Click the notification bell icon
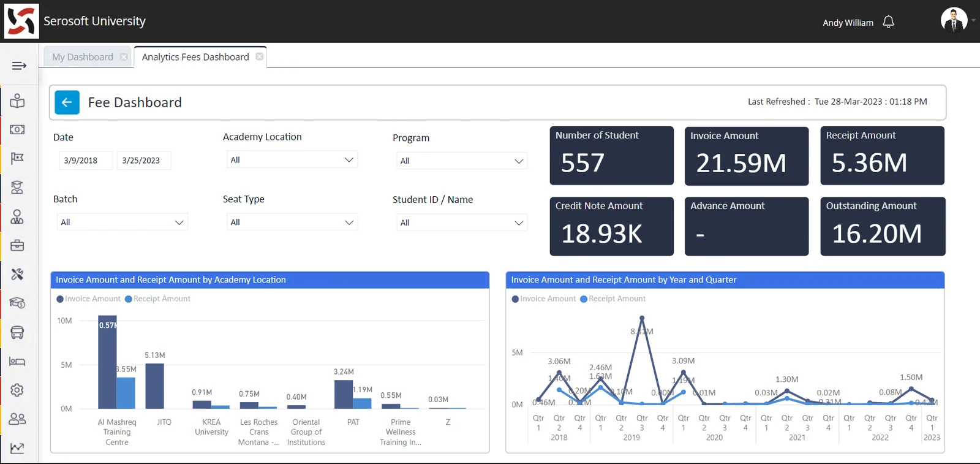 click(x=888, y=22)
